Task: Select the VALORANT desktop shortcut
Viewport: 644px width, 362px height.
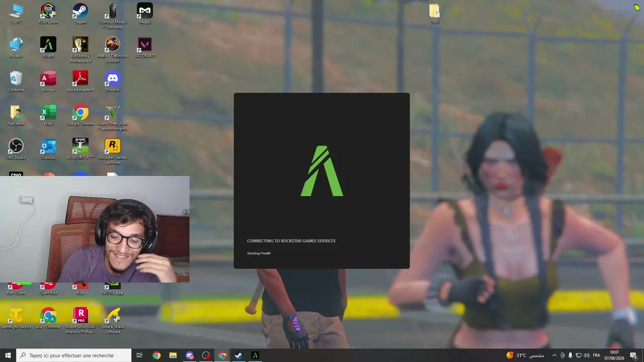Action: (145, 48)
